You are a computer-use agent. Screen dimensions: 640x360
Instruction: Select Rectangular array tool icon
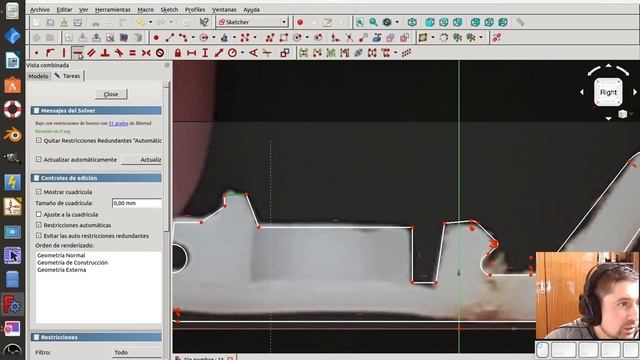[x=406, y=53]
